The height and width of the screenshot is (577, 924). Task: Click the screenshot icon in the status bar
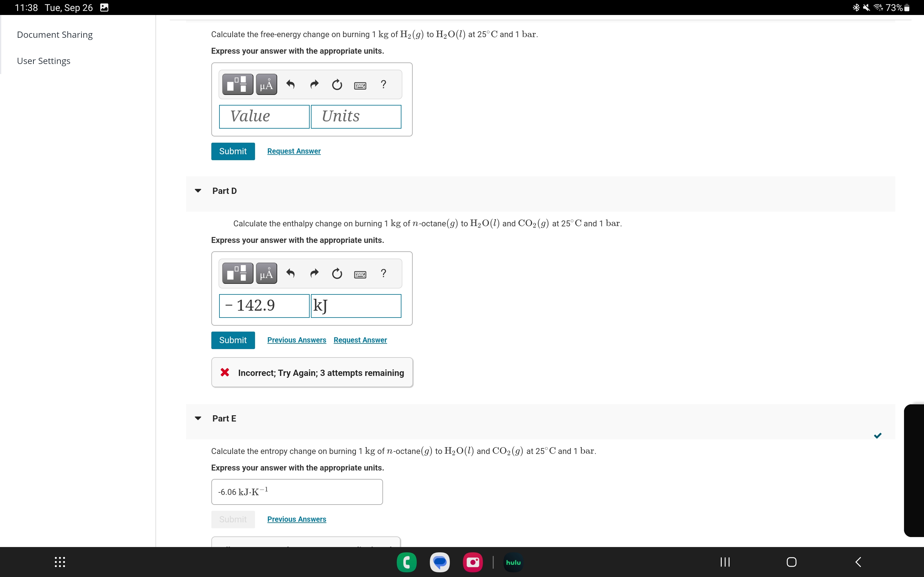(x=104, y=7)
